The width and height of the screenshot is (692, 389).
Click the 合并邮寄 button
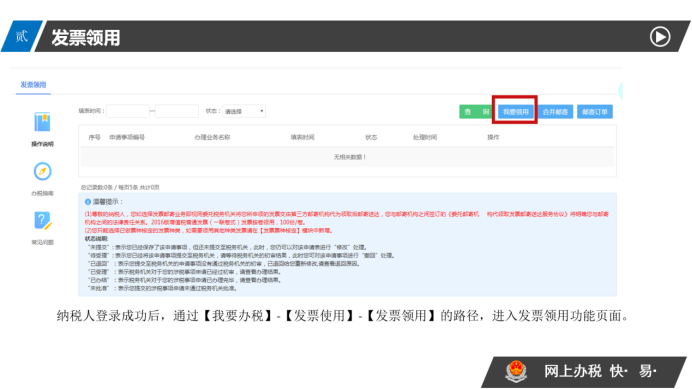pyautogui.click(x=555, y=112)
